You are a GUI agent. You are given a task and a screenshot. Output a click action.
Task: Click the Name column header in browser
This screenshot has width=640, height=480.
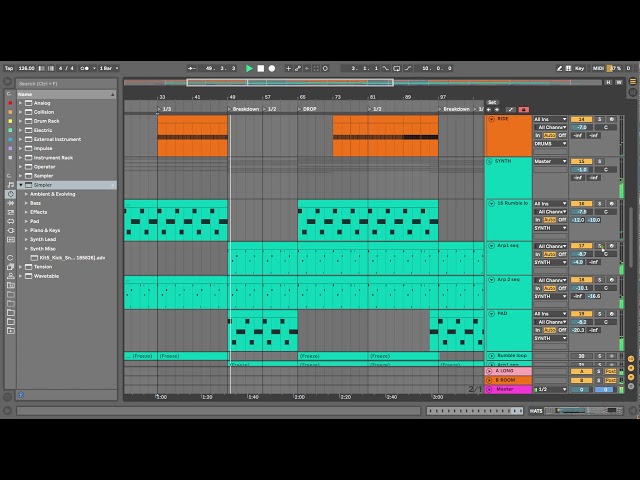pyautogui.click(x=66, y=94)
